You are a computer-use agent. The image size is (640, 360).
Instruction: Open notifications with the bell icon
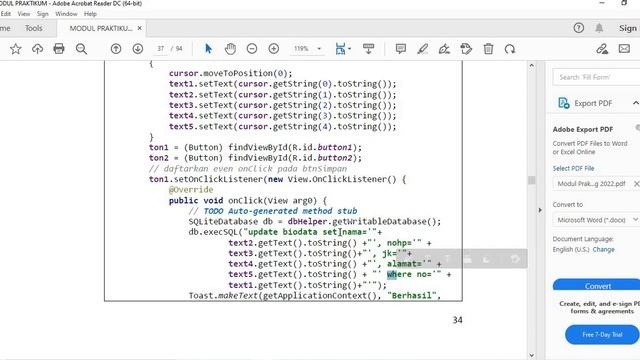pos(599,28)
